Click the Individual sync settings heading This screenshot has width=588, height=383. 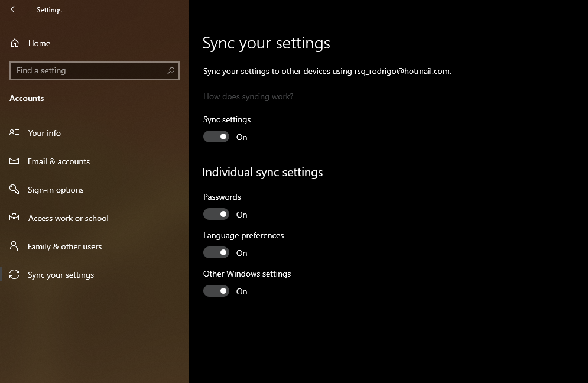coord(262,172)
